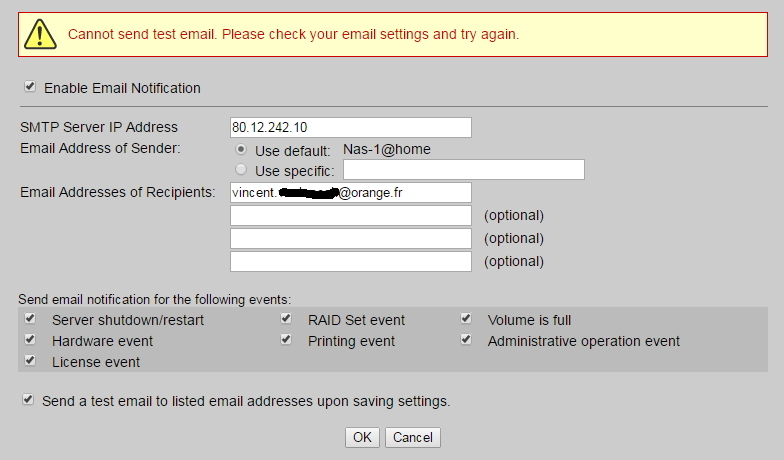The image size is (784, 460).
Task: Uncheck Administrative operation event checkbox
Action: pyautogui.click(x=466, y=340)
